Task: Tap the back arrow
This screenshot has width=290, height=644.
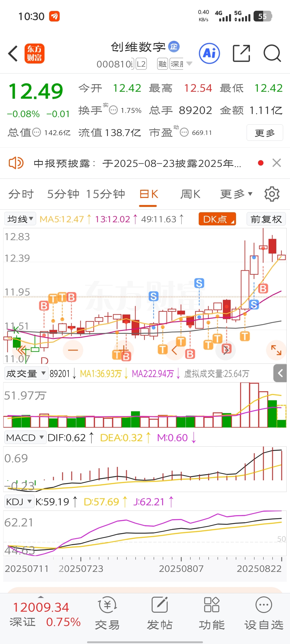Action: [13, 54]
